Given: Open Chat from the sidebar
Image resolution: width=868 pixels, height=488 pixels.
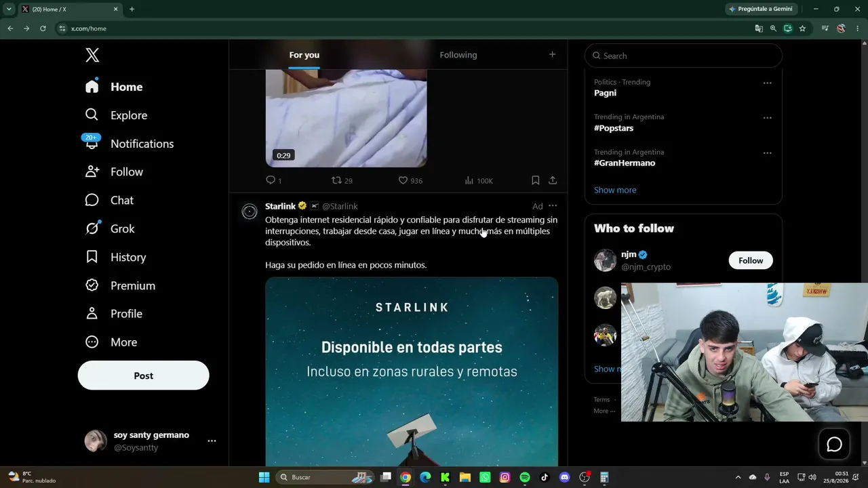Looking at the screenshot, I should 109,201.
